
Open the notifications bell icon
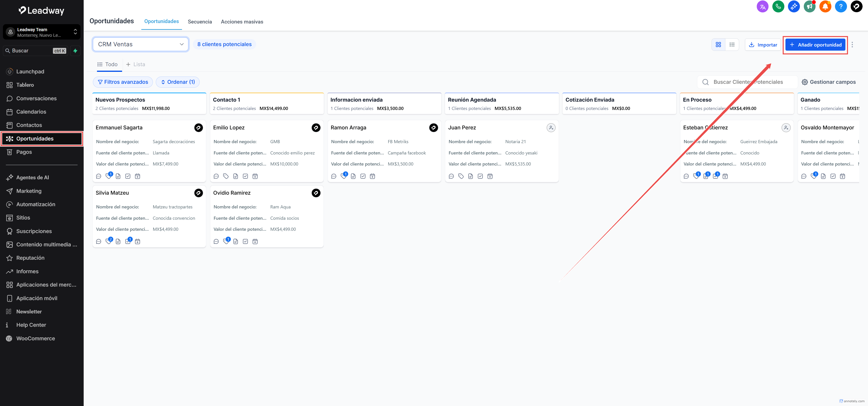pos(825,6)
